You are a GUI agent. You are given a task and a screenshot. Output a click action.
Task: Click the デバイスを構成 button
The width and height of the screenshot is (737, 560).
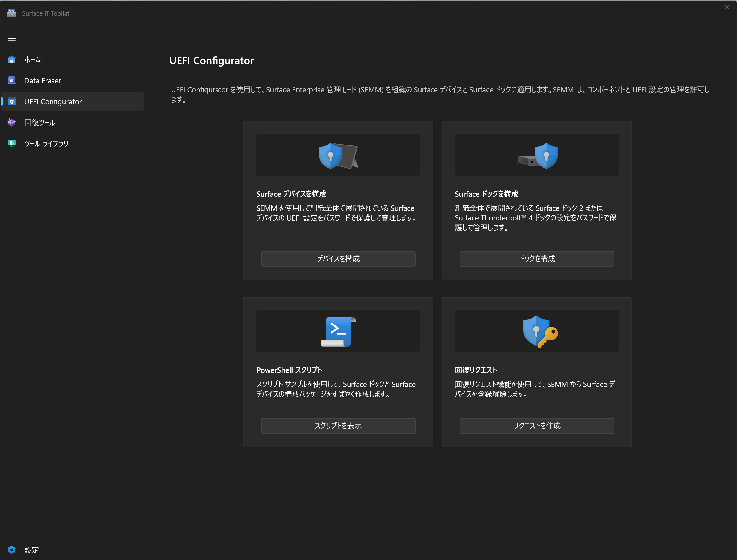338,259
